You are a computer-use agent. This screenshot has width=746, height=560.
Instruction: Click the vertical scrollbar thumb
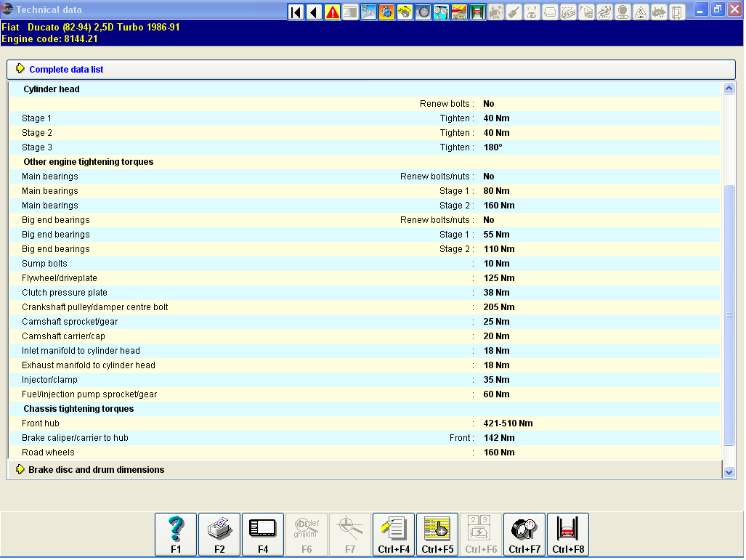point(729,315)
